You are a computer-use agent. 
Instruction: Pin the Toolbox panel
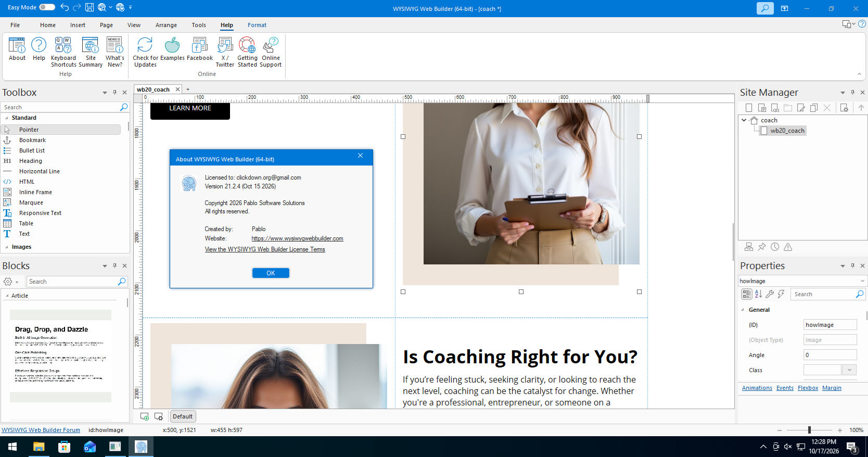coord(114,92)
